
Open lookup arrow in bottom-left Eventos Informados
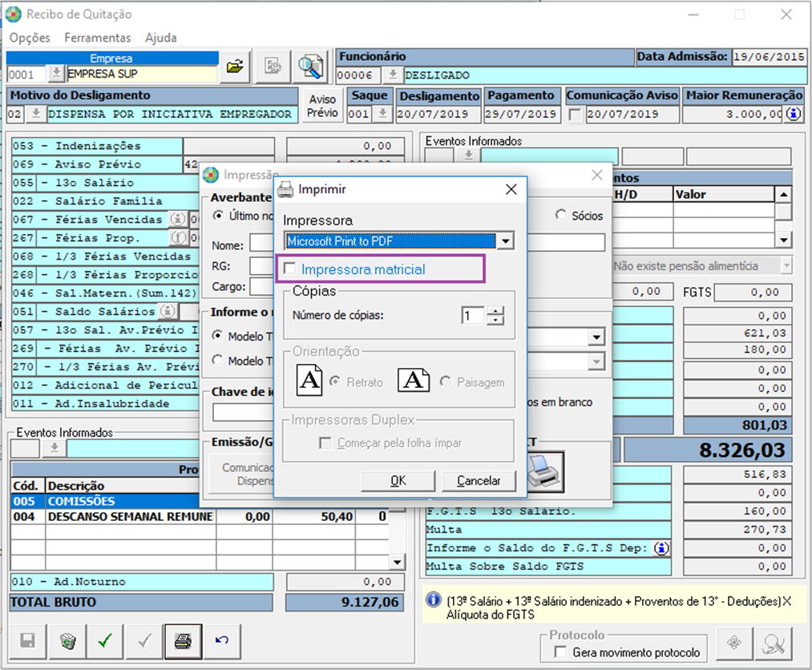coord(54,448)
